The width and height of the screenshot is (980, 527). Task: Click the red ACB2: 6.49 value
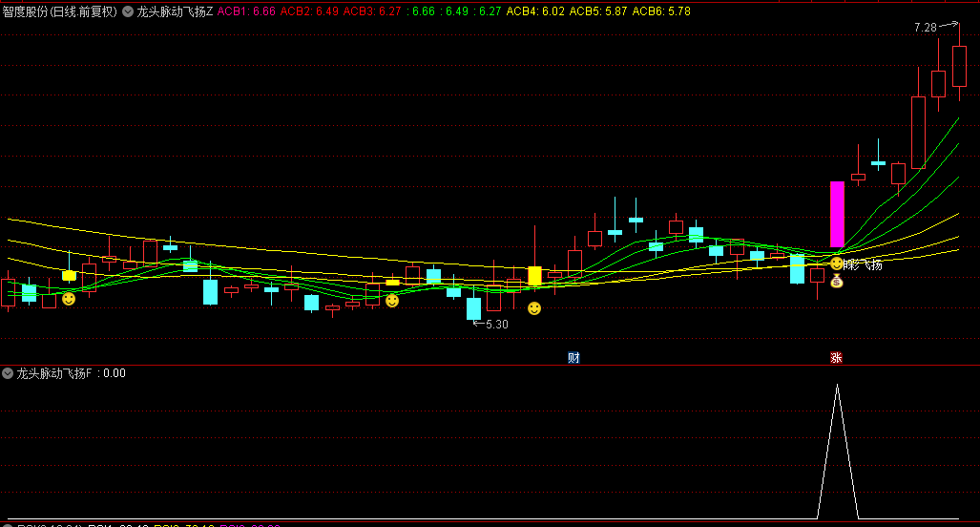309,11
